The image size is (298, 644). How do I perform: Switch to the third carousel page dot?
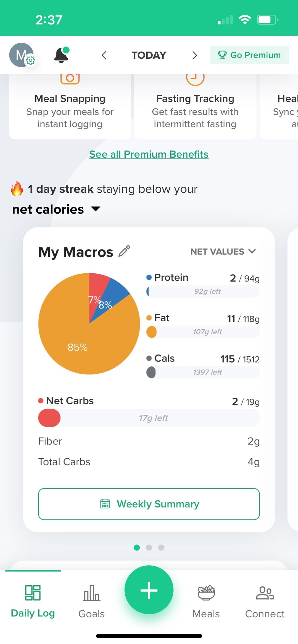pyautogui.click(x=161, y=548)
